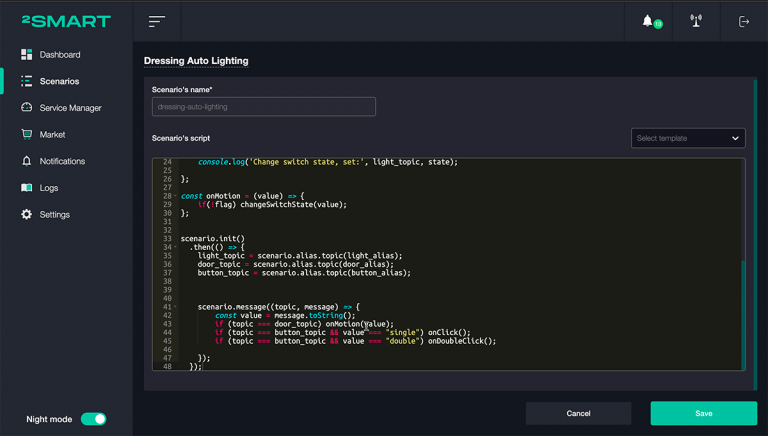Fold the .then callback at line 34

click(176, 247)
